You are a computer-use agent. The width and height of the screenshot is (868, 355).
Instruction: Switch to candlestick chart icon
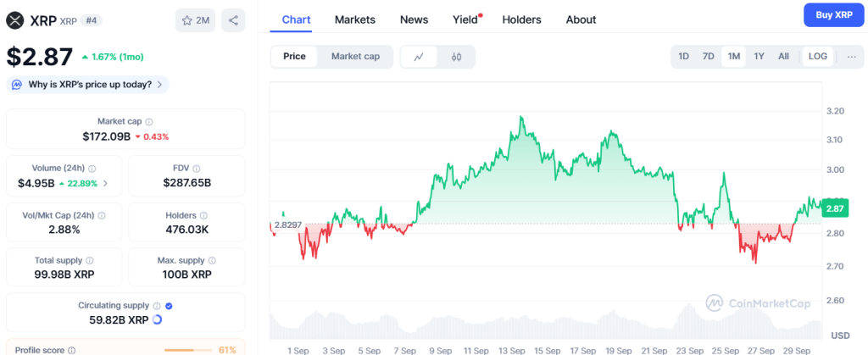[456, 57]
